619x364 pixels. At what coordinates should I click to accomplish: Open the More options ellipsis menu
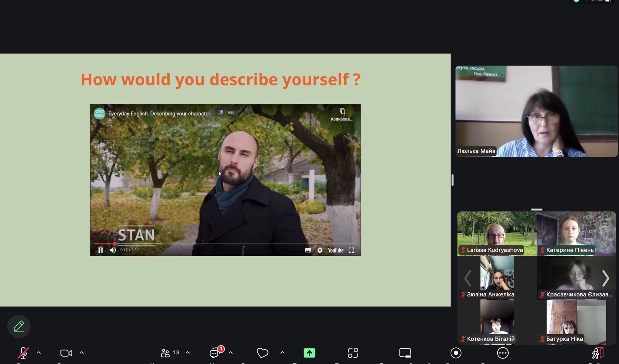[x=503, y=353]
